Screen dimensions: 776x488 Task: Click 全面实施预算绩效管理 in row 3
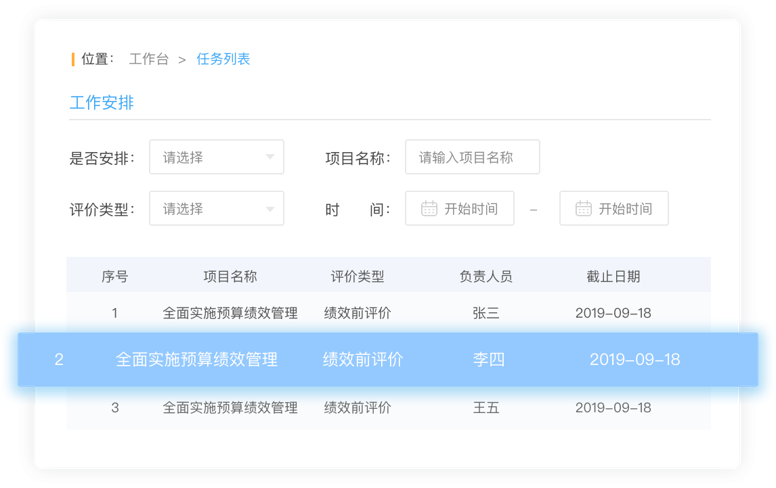[x=230, y=407]
